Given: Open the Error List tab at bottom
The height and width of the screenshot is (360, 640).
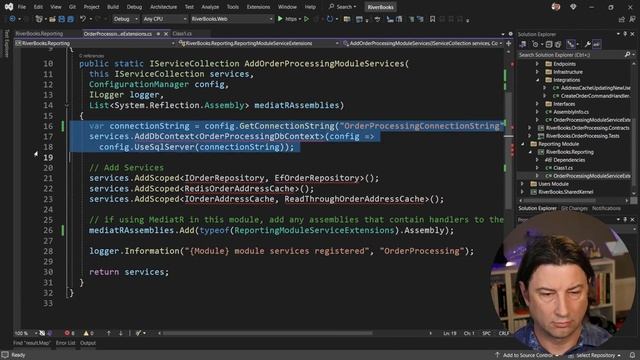Looking at the screenshot, I should 65,343.
